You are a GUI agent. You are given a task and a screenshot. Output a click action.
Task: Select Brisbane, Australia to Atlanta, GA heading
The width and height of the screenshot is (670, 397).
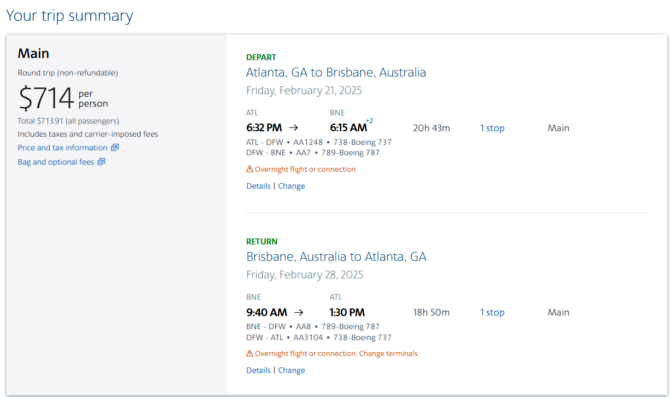pos(336,256)
